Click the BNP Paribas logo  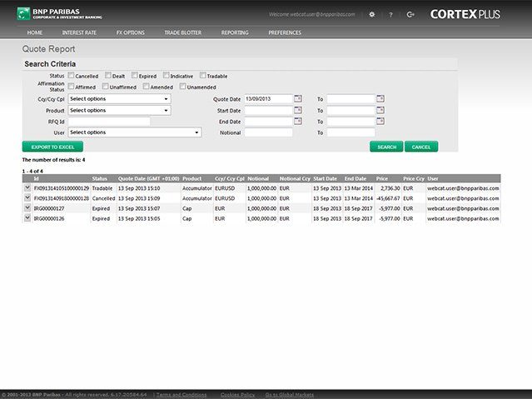tap(60, 14)
